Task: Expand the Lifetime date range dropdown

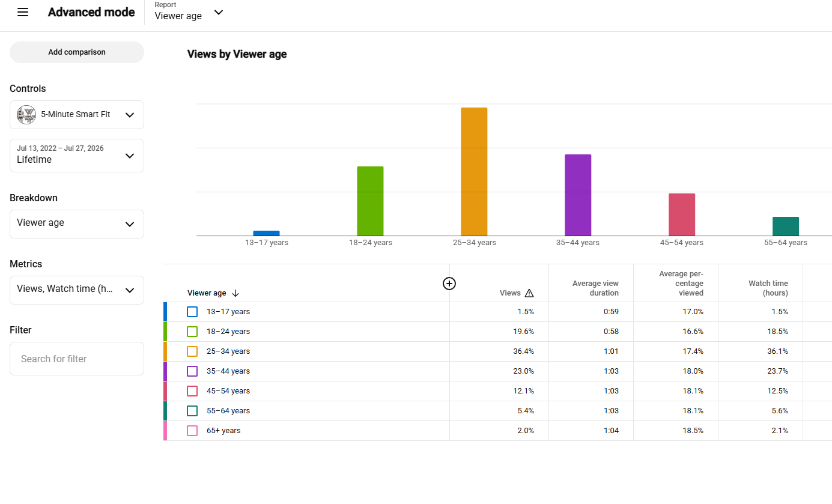Action: click(x=77, y=156)
